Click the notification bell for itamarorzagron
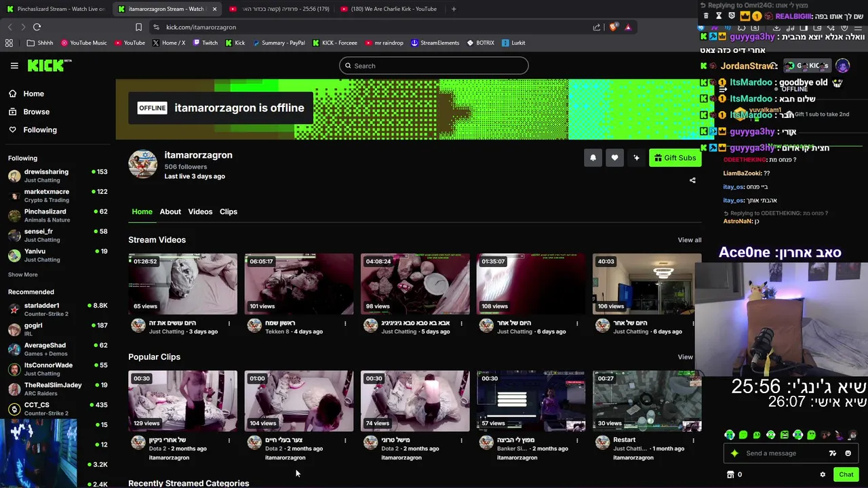 pos(593,158)
